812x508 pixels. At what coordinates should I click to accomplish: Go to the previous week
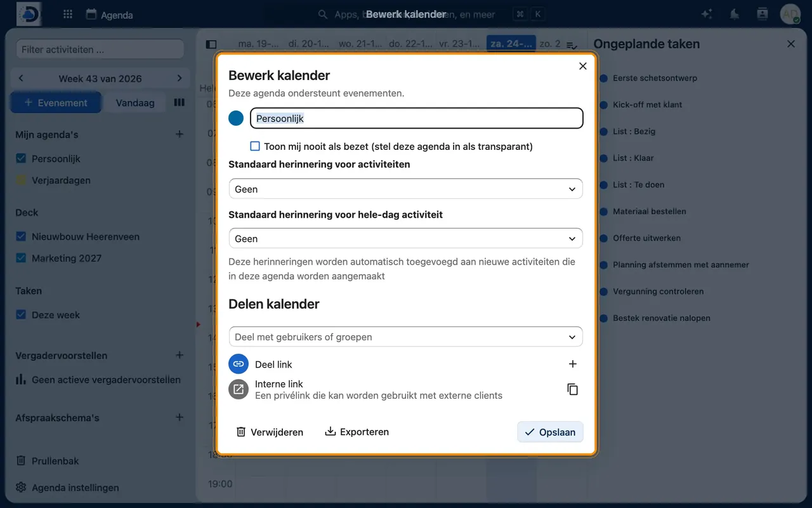(x=21, y=78)
